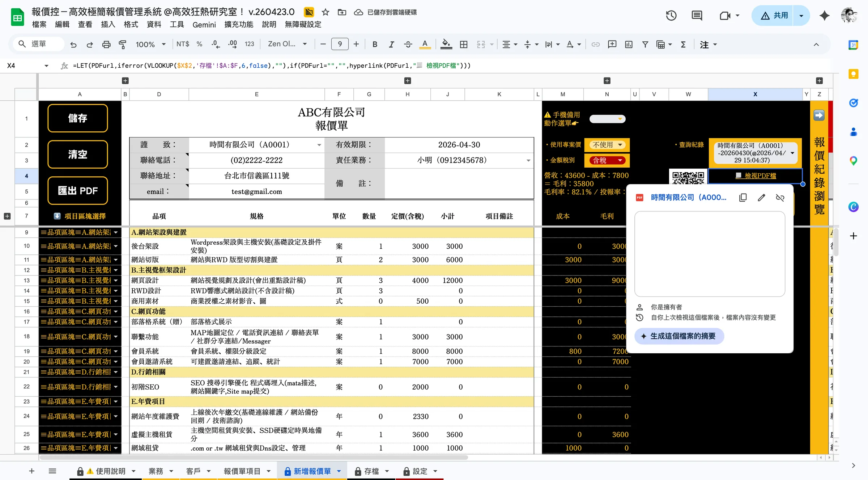This screenshot has width=868, height=480.
Task: Toggle bold formatting
Action: coord(375,44)
